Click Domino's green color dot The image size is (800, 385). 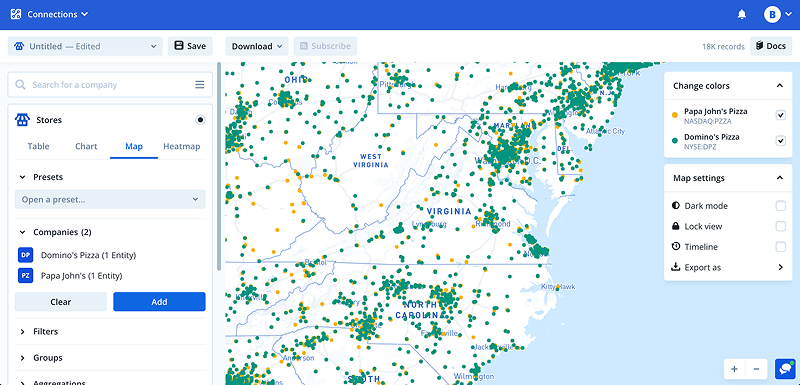(676, 141)
